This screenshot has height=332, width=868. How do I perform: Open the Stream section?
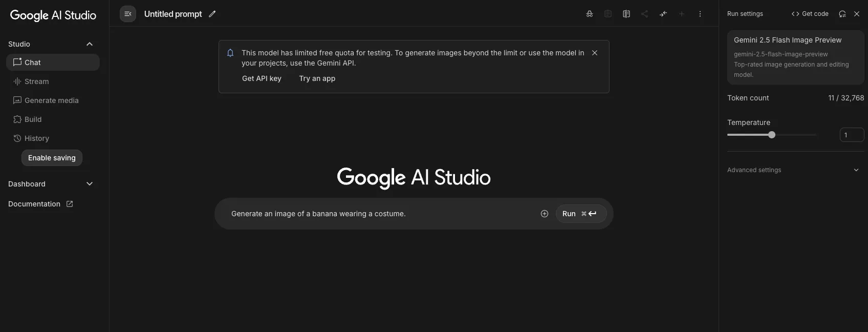[53, 81]
